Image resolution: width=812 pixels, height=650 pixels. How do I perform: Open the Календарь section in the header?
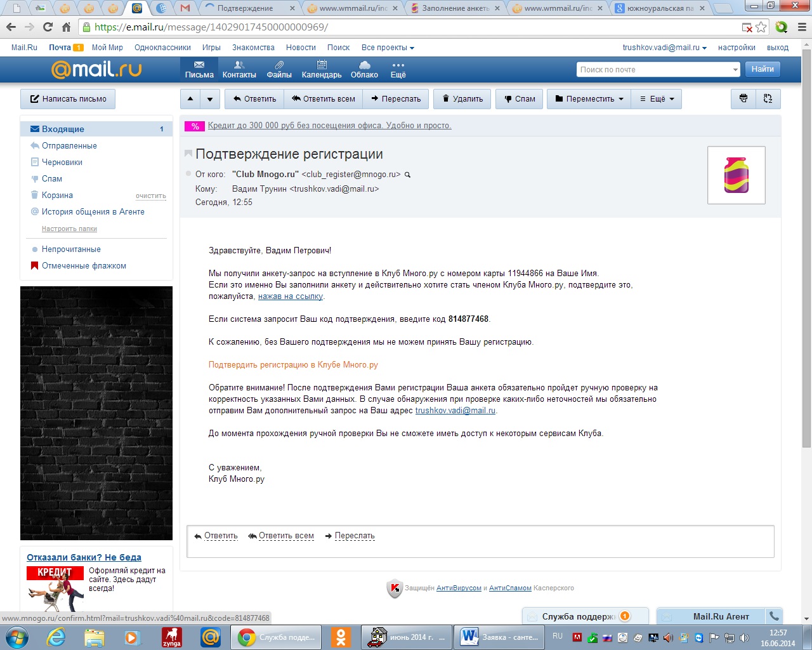[x=322, y=70]
